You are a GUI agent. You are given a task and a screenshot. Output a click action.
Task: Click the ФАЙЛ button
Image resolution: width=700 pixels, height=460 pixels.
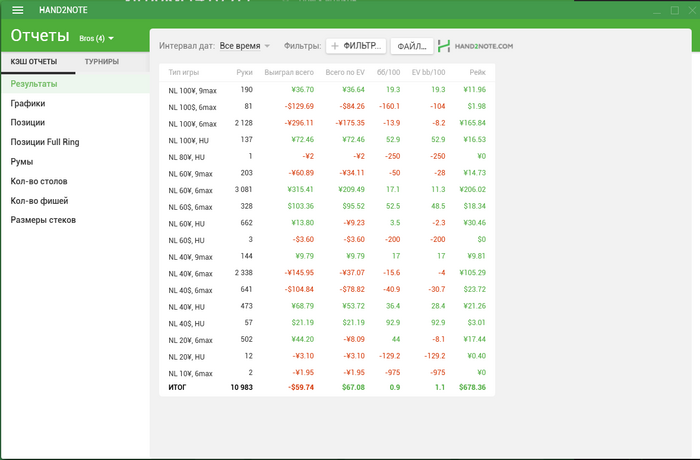click(412, 46)
